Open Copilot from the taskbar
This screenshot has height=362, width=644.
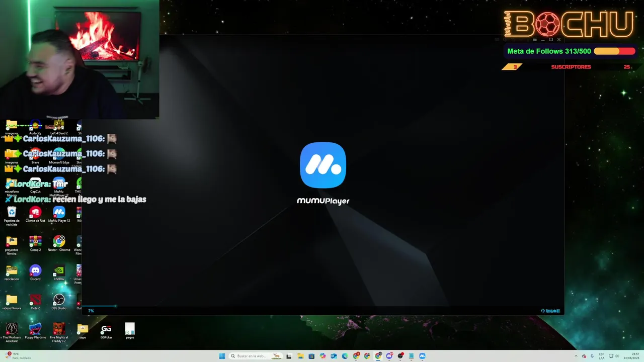[x=323, y=356]
